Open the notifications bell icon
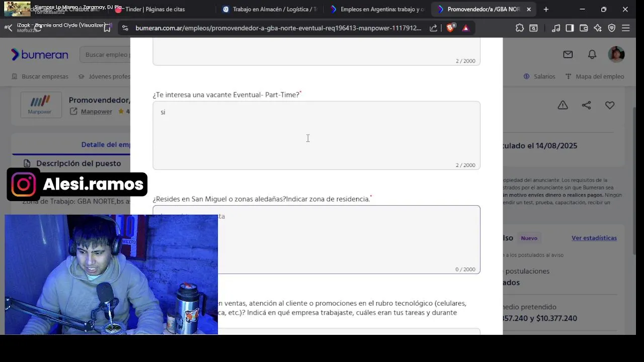The width and height of the screenshot is (644, 362). point(592,54)
